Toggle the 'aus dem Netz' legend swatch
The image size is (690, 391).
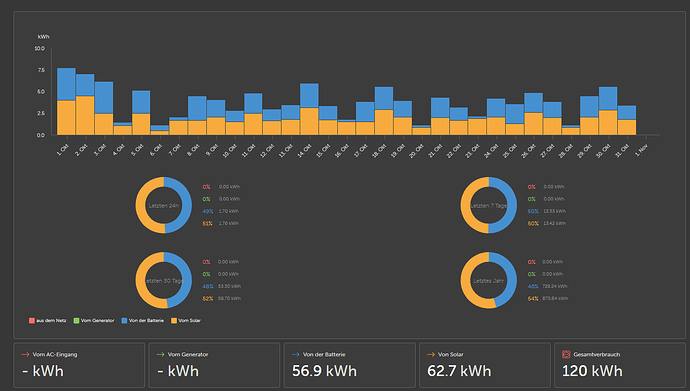[32, 321]
